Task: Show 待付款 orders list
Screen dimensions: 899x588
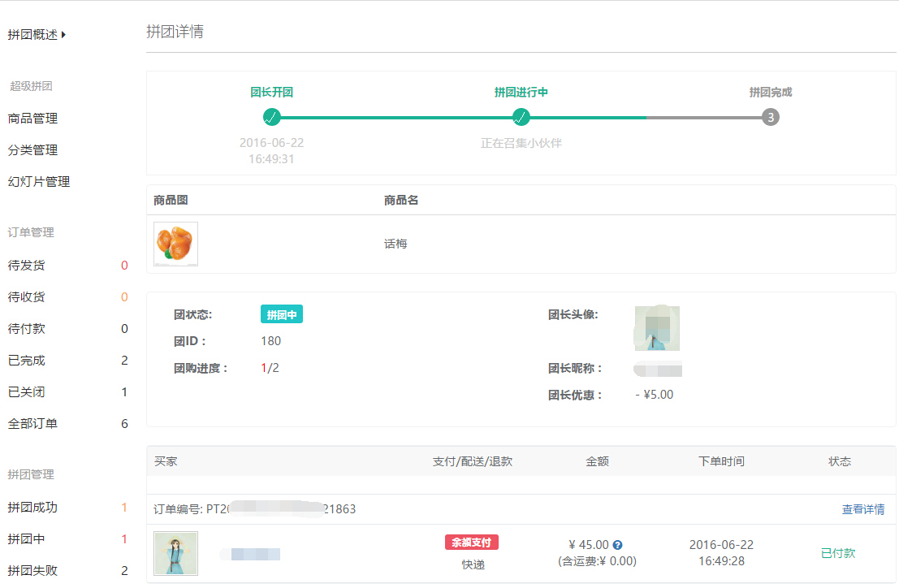Action: (25, 329)
